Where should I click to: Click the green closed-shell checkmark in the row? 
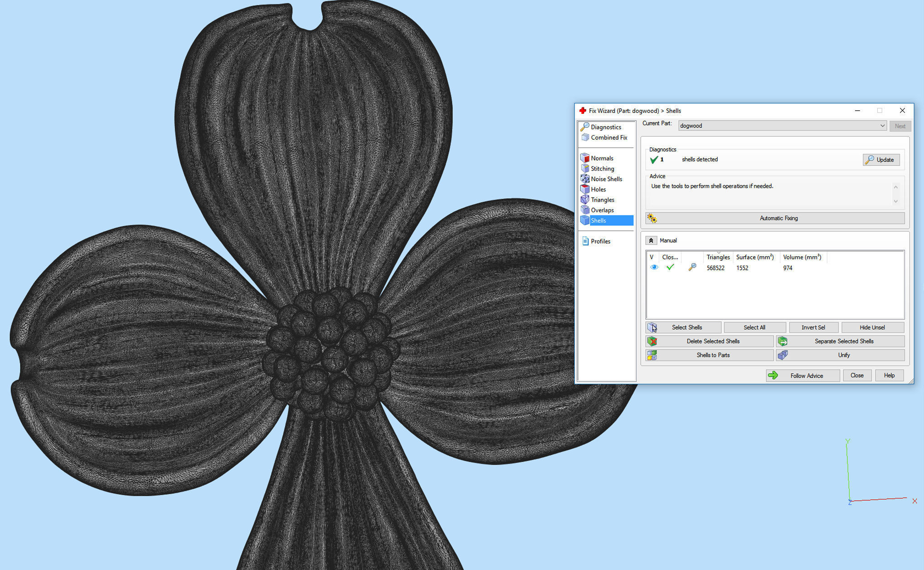pyautogui.click(x=670, y=268)
